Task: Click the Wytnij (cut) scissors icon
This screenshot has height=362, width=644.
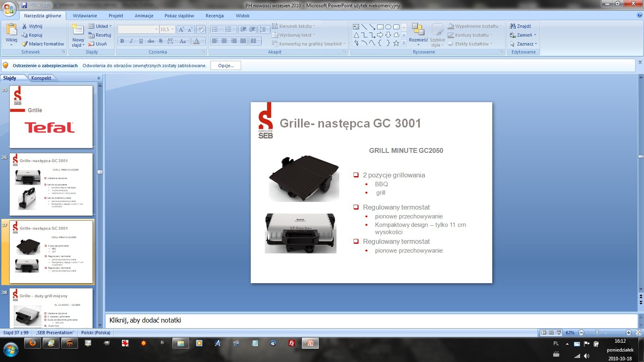Action: (x=25, y=26)
